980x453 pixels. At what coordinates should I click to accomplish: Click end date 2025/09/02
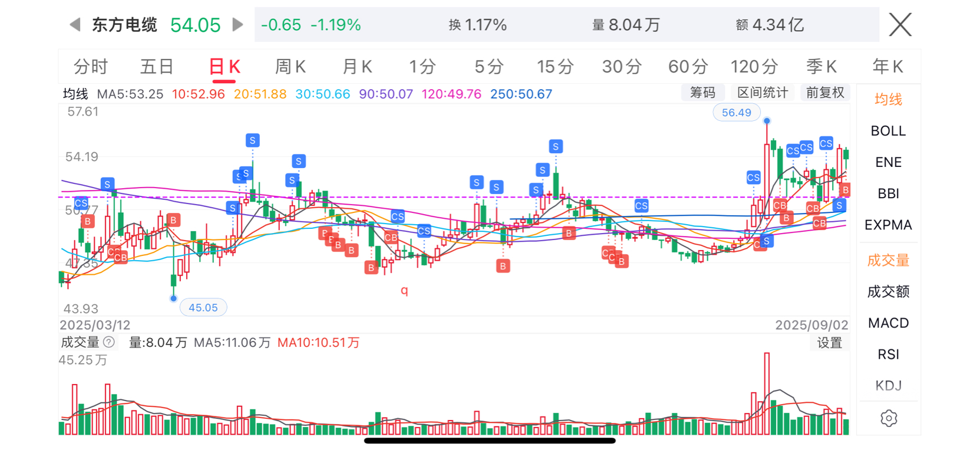pos(811,325)
